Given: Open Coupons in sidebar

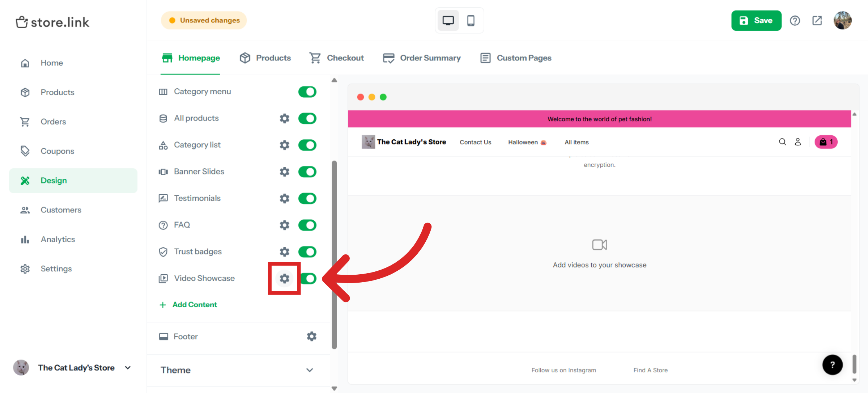Looking at the screenshot, I should 73,151.
